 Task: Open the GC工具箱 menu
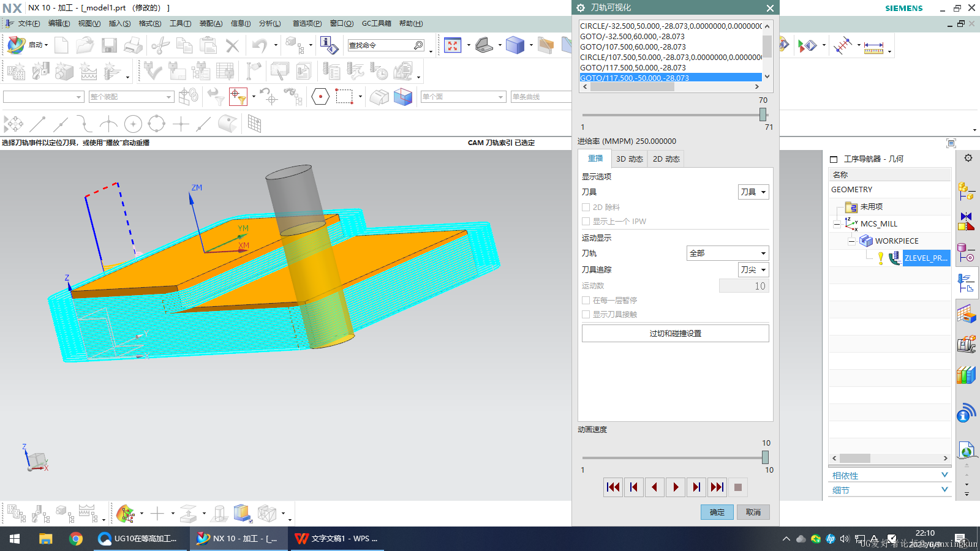pyautogui.click(x=376, y=23)
